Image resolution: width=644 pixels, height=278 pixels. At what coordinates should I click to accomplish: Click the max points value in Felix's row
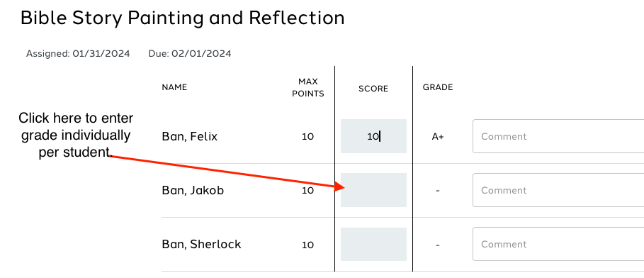[307, 137]
